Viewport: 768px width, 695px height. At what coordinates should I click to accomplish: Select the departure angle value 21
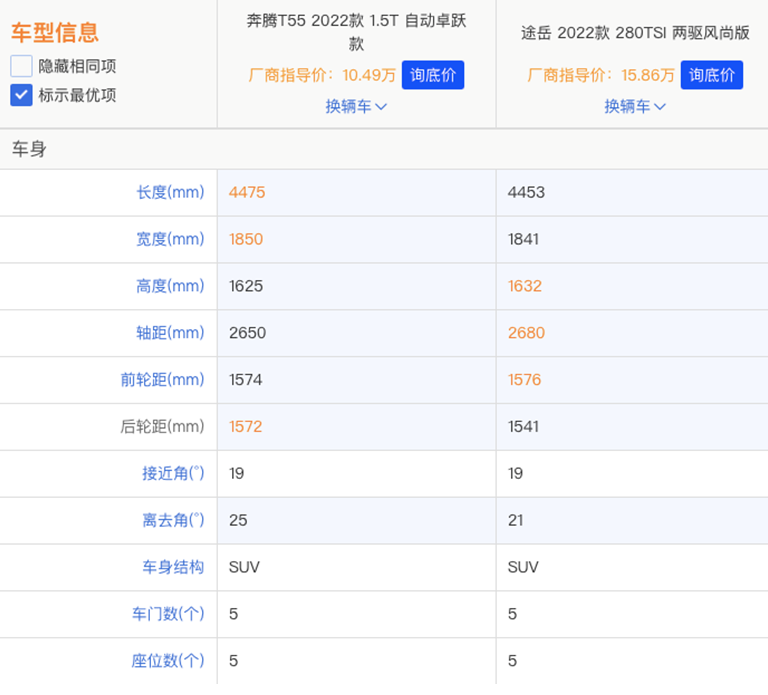515,520
